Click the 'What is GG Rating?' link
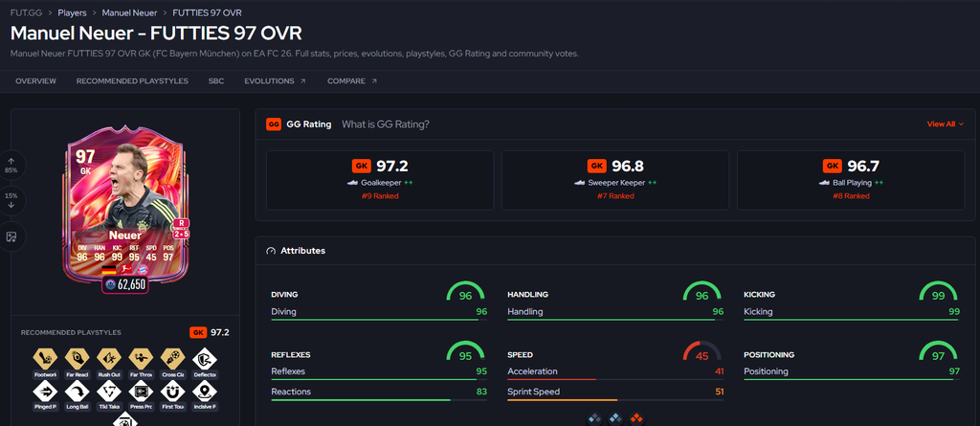This screenshot has width=980, height=426. 385,124
